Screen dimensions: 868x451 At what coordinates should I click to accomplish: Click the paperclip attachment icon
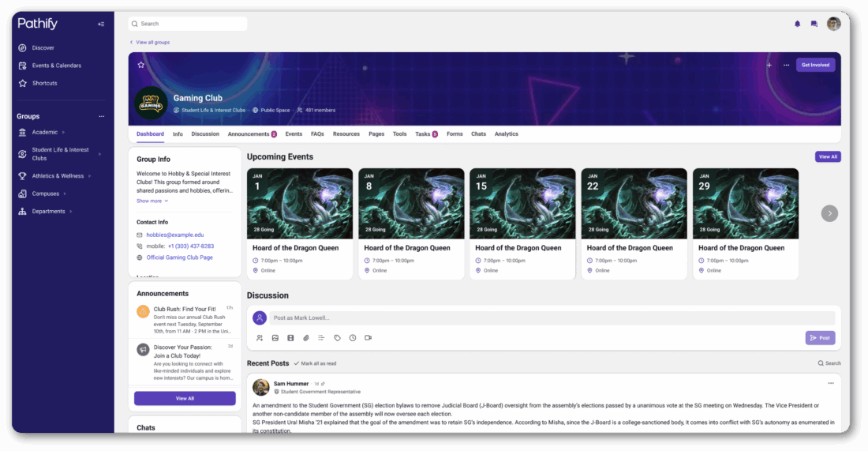click(x=306, y=338)
